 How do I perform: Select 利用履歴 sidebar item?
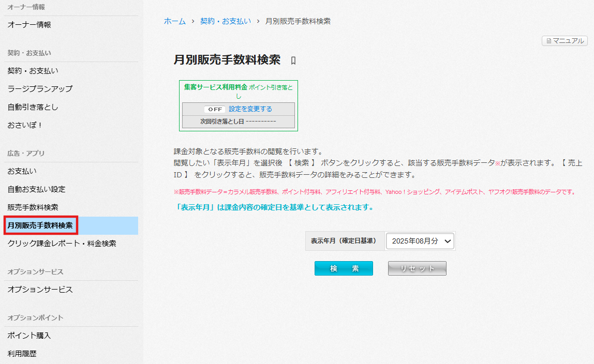tap(22, 354)
